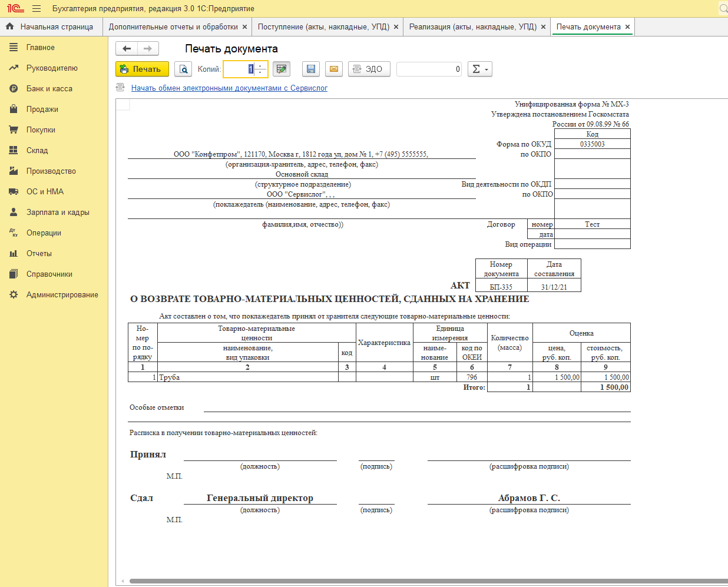Image resolution: width=728 pixels, height=587 pixels.
Task: Click the horizontal scrollbar of the document
Action: coord(429,581)
